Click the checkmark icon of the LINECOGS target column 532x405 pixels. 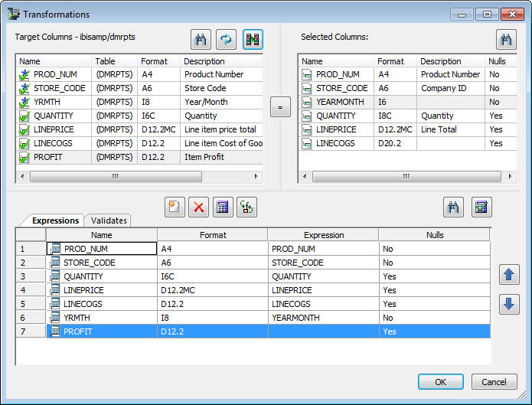pyautogui.click(x=24, y=144)
